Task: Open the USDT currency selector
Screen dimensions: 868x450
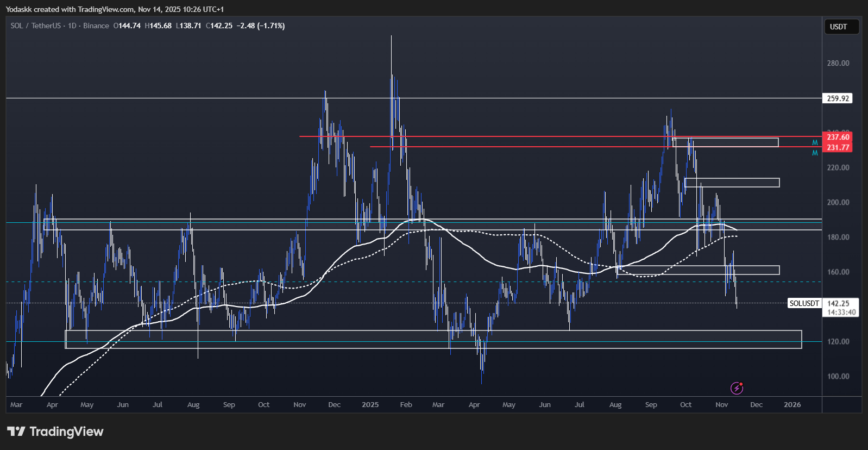Action: [x=841, y=27]
